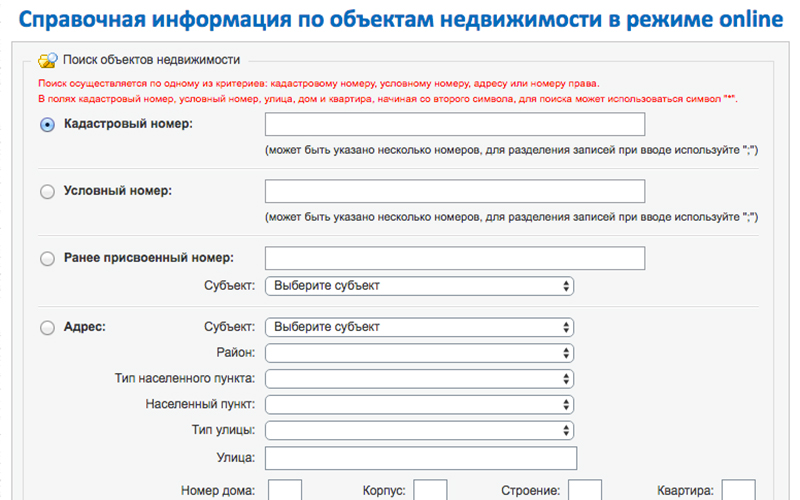Click the Условный номер input field
Image resolution: width=800 pixels, height=500 pixels.
[x=455, y=191]
